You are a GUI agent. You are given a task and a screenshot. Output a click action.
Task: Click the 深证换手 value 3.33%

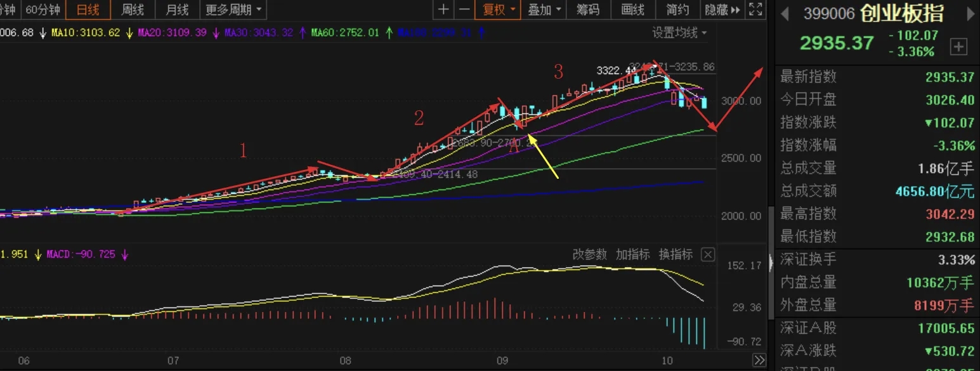pyautogui.click(x=957, y=259)
